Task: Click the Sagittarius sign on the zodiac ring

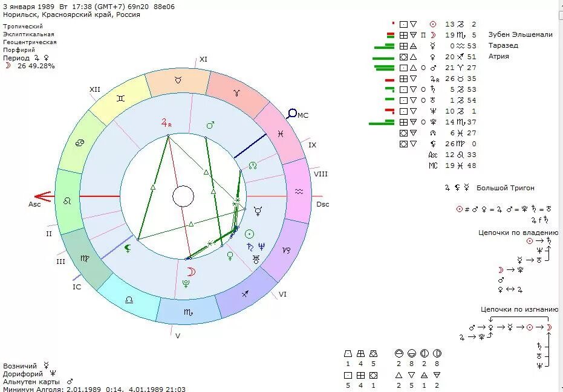Action: (x=245, y=294)
